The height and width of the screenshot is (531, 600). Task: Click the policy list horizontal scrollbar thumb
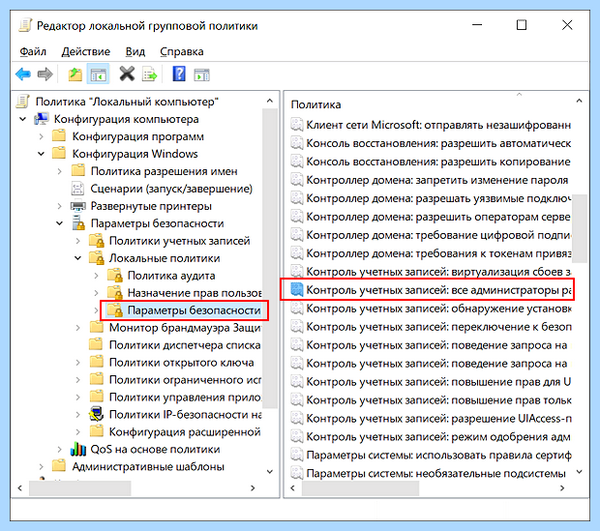360,488
